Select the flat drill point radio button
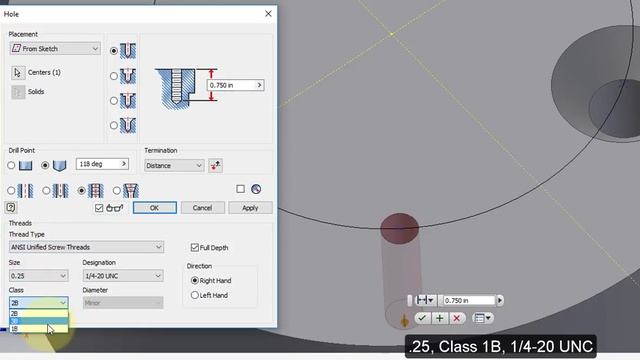The image size is (640, 360). point(11,165)
